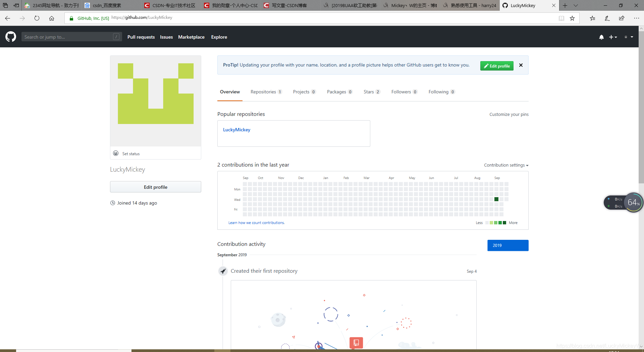The width and height of the screenshot is (644, 352).
Task: Show tab previews chevron
Action: pos(576,5)
